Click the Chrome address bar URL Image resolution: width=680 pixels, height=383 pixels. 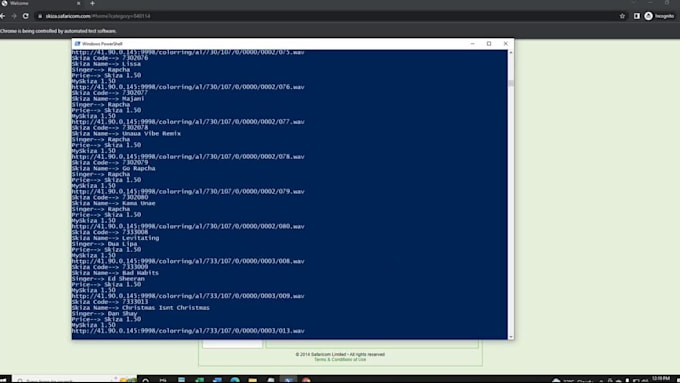98,16
